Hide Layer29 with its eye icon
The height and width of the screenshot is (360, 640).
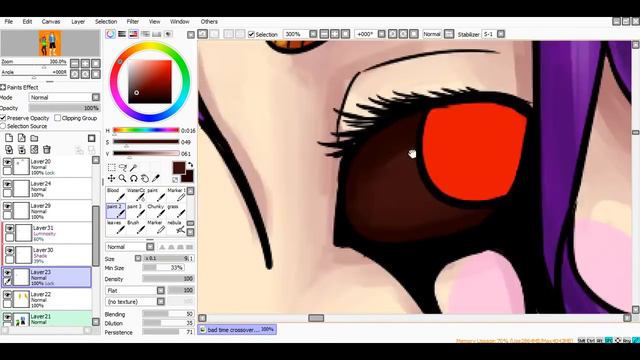7,206
